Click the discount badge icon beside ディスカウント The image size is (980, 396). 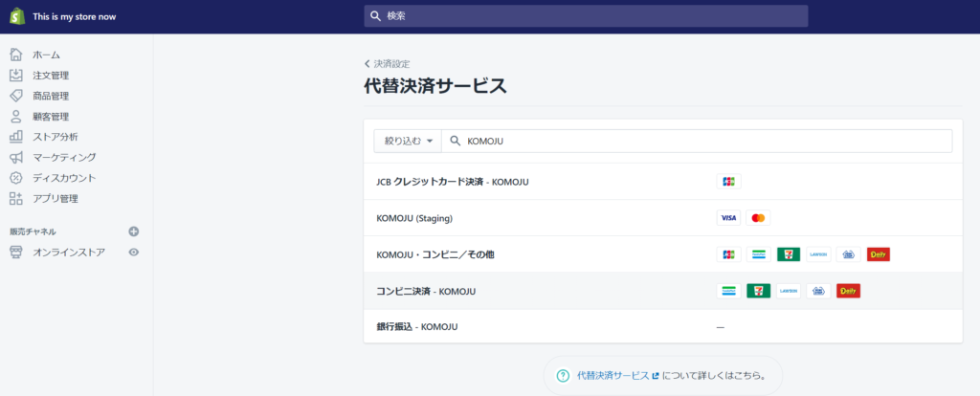(x=16, y=178)
